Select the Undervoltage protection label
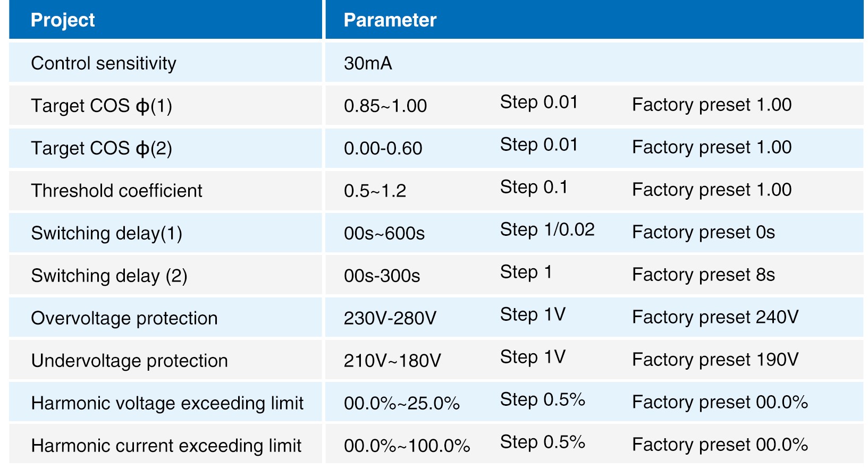This screenshot has height=469, width=868. [129, 361]
